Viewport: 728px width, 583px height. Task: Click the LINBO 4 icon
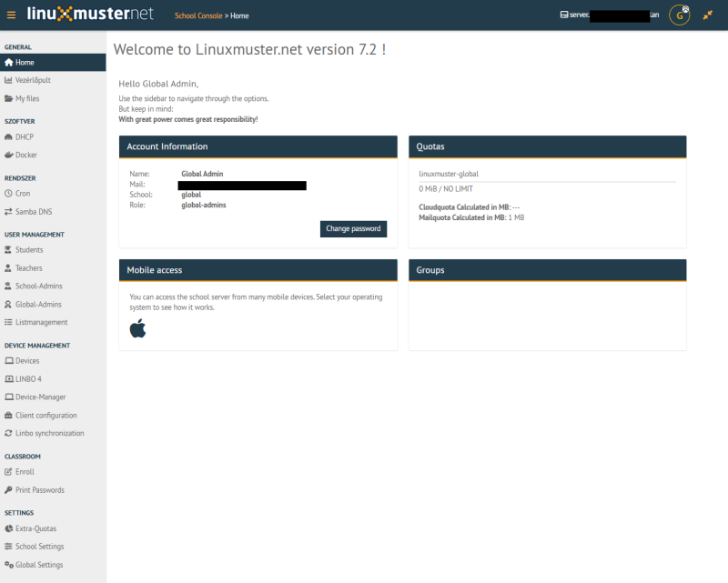pos(9,378)
